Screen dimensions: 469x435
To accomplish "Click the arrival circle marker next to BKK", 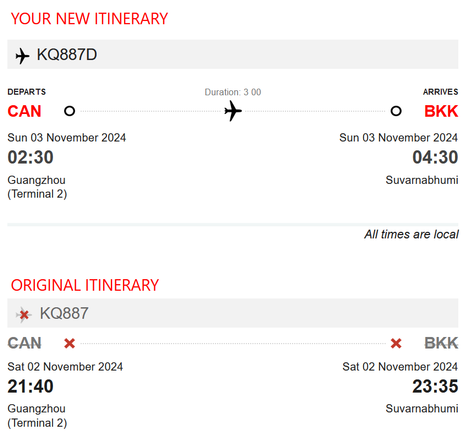I will (x=396, y=111).
